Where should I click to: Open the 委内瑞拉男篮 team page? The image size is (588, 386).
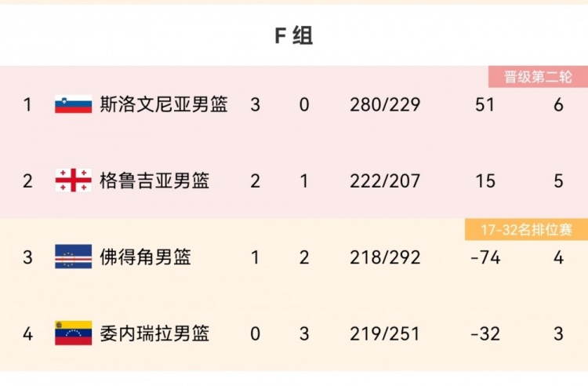[x=154, y=333]
